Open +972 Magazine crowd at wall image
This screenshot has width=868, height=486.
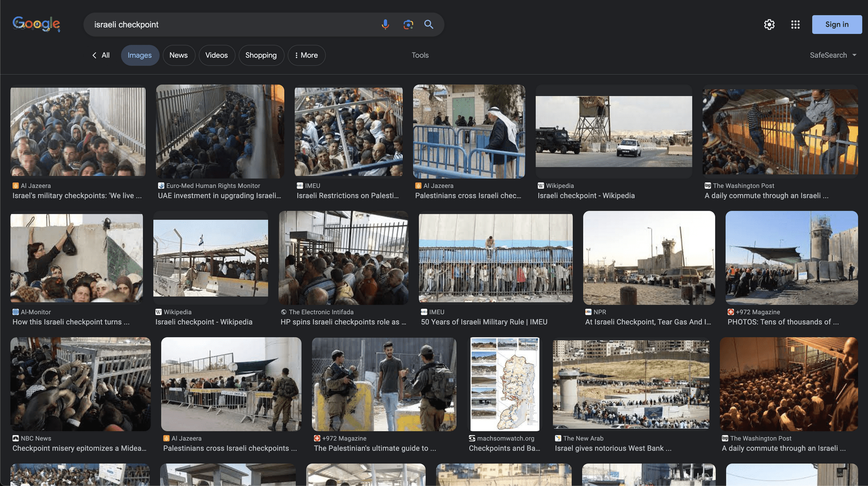[792, 258]
